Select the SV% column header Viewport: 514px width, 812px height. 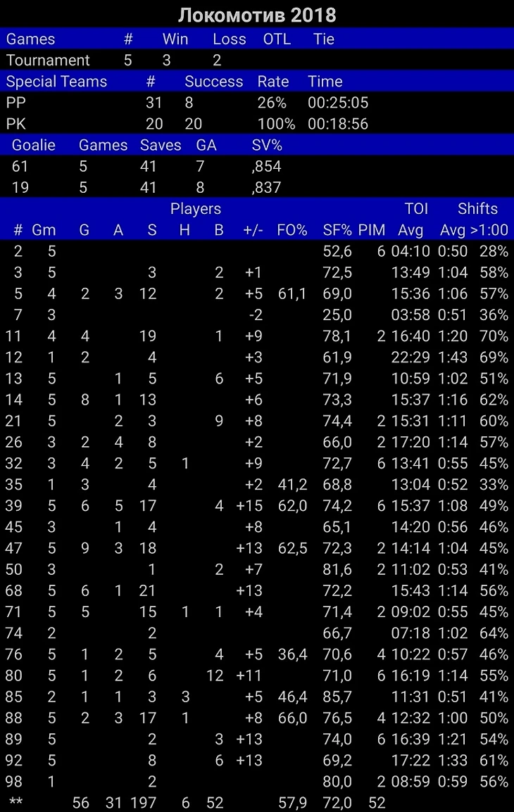tap(267, 145)
